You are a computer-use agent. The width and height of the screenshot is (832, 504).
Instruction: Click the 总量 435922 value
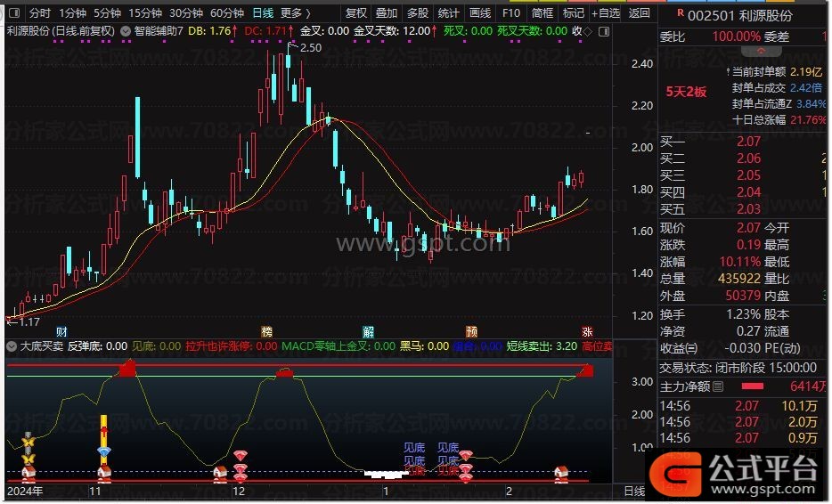click(x=739, y=279)
